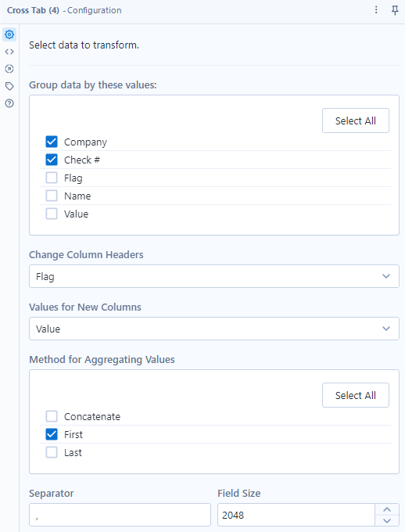405x532 pixels.
Task: Check the Flag group field
Action: (x=52, y=178)
